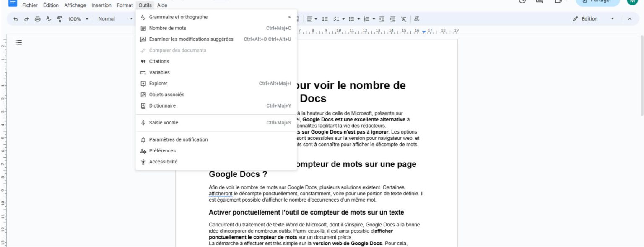
Task: Click the right indent marker on ruler
Action: (424, 32)
